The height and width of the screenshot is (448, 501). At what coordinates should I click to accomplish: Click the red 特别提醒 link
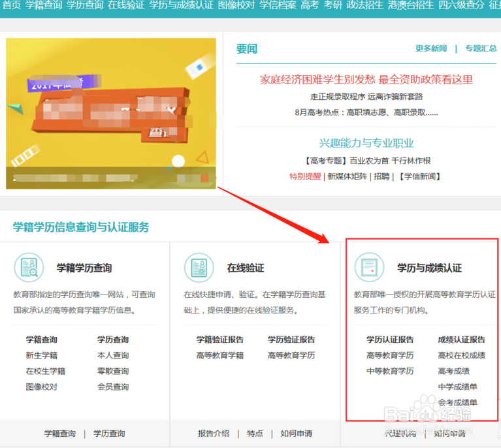305,176
